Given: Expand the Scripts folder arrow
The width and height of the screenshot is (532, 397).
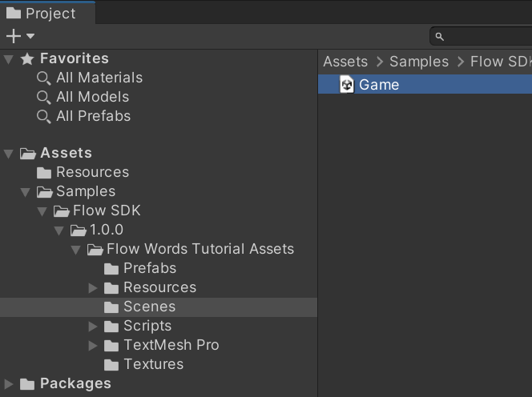Looking at the screenshot, I should point(93,326).
